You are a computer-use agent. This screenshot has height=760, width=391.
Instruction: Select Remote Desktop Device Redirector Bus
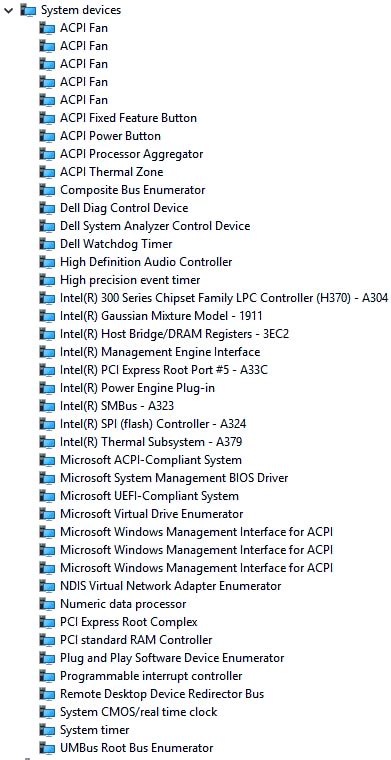(162, 694)
